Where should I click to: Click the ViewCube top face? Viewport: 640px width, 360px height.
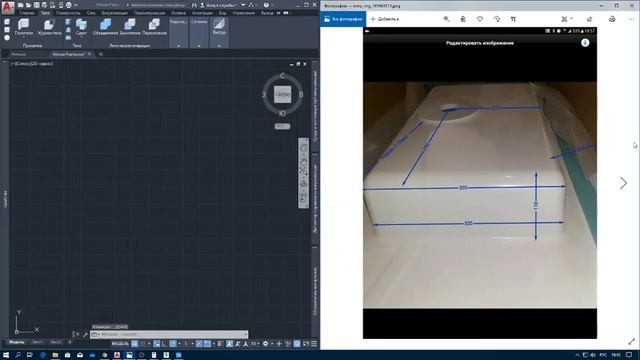tap(282, 94)
